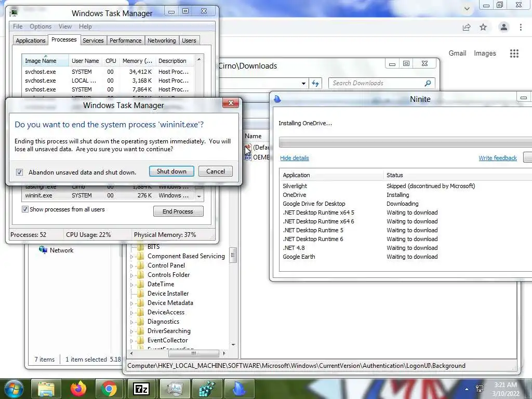Viewport: 532px width, 399px height.
Task: Open the Task Manager File menu
Action: pos(18,26)
